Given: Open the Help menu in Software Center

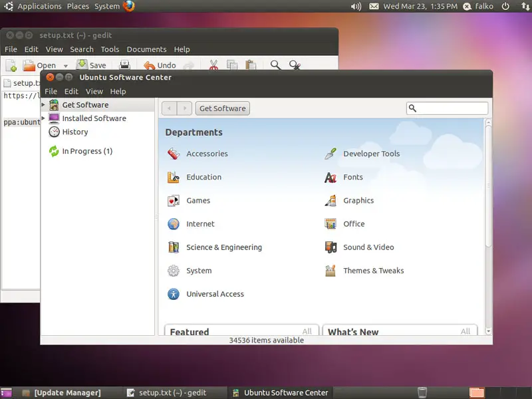Looking at the screenshot, I should point(118,91).
